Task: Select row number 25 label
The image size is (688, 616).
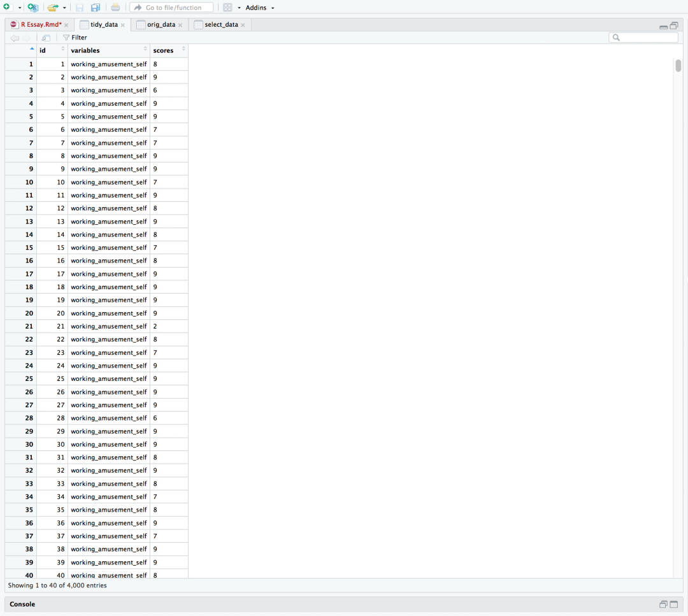Action: tap(20, 378)
